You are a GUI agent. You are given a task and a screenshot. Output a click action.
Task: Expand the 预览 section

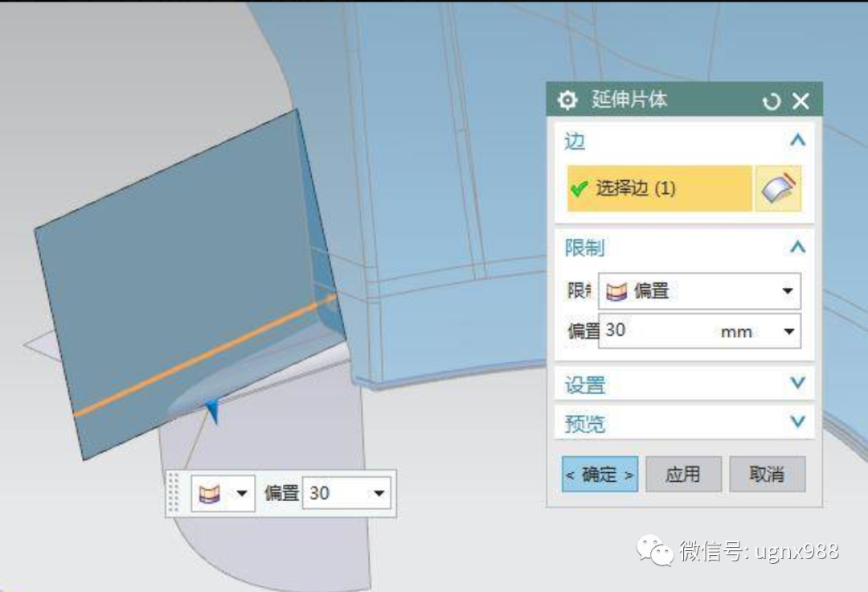[797, 421]
